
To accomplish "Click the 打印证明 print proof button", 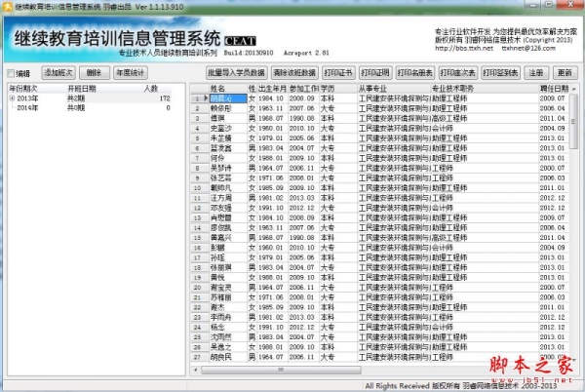I will coord(375,73).
